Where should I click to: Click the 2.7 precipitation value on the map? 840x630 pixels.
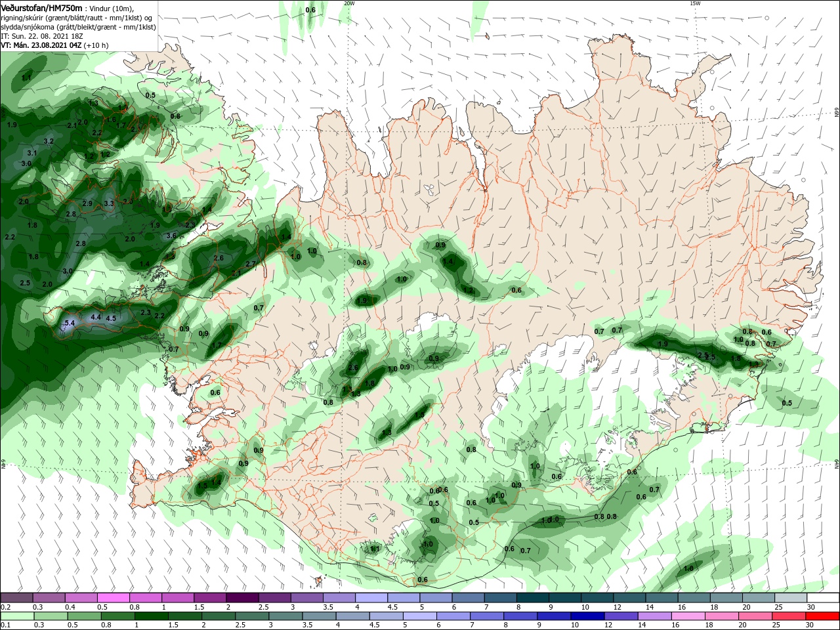point(250,264)
